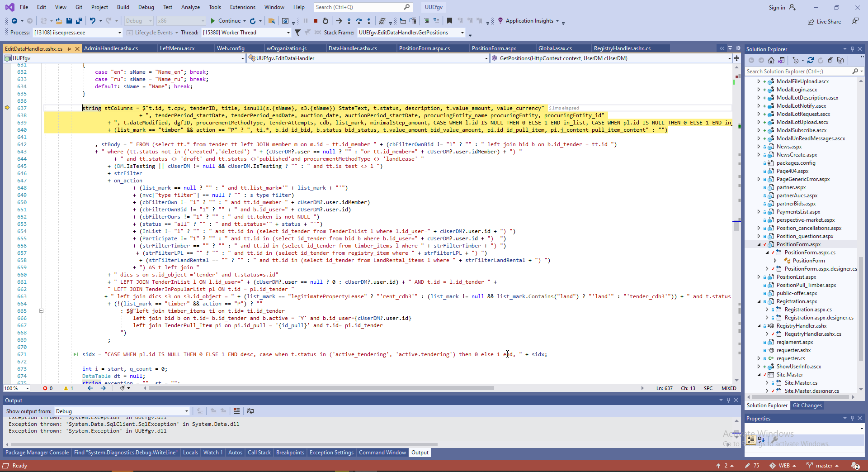
Task: Switch between solutions and folder views icon
Action: 781,60
